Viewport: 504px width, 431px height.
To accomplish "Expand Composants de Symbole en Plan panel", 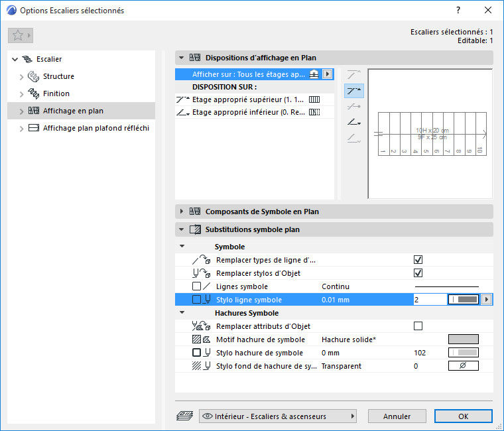I will [181, 212].
